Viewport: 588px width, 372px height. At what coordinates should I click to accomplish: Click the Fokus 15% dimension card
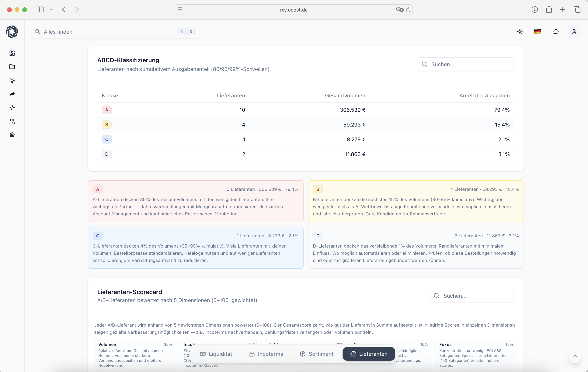476,354
